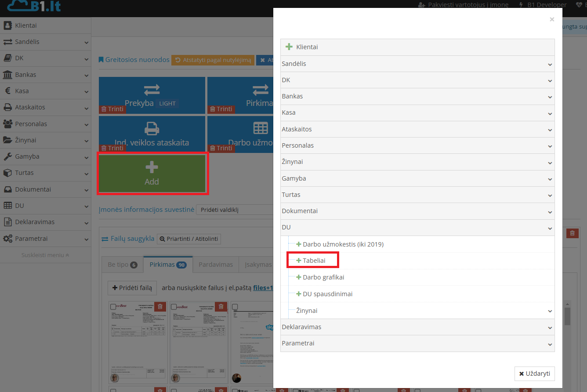Click plus icon beside DU spausdinimai

pyautogui.click(x=299, y=294)
